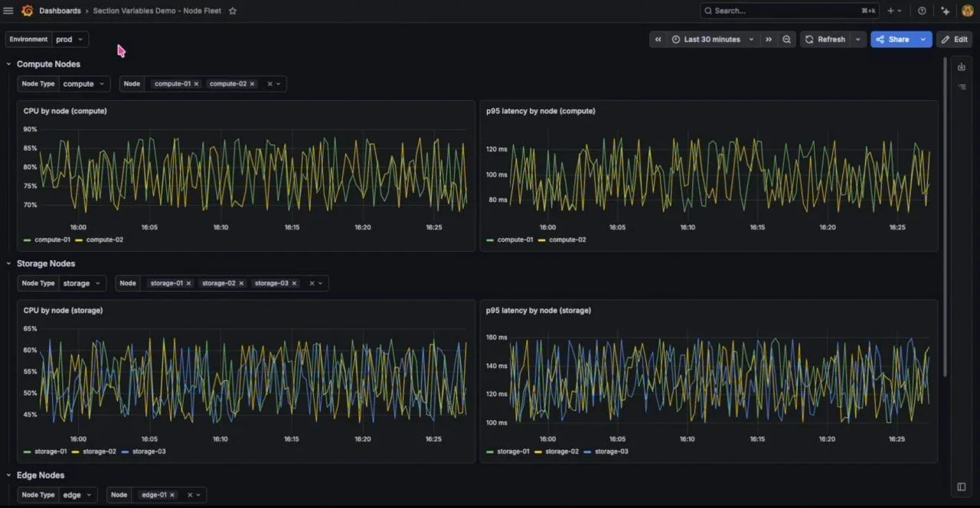This screenshot has height=508, width=980.
Task: Open the main hamburger menu
Action: coord(8,11)
